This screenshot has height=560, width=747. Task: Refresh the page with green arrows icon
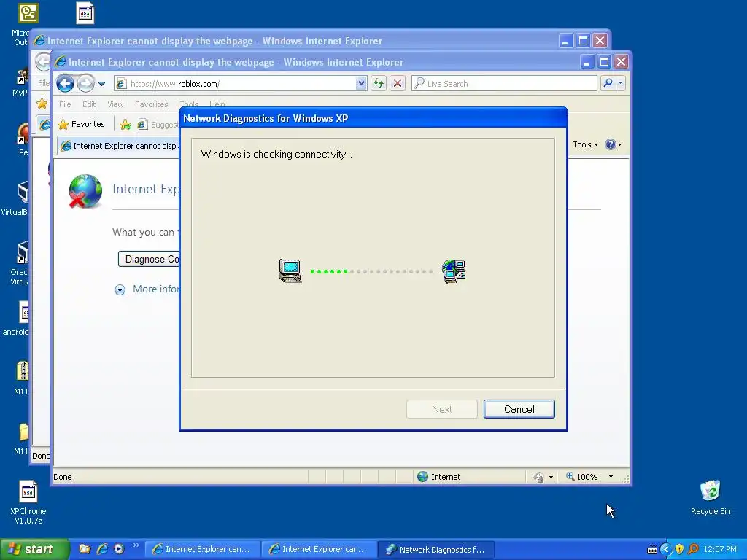tap(379, 83)
